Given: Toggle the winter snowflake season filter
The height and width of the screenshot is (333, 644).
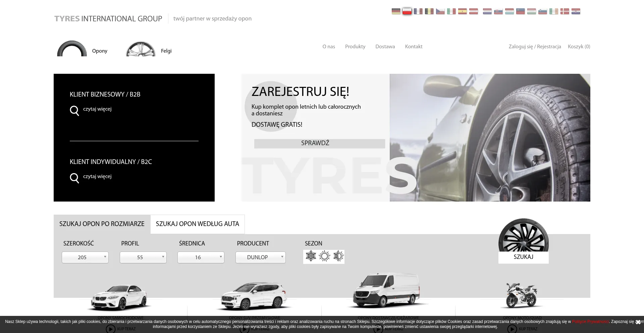Looking at the screenshot, I should click(311, 257).
